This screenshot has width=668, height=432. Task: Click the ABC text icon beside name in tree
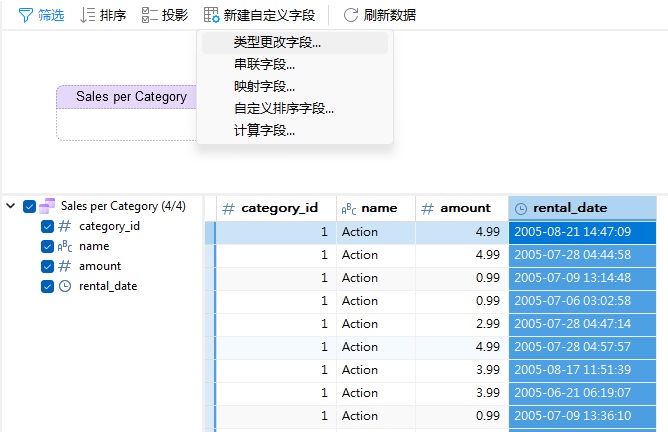[x=64, y=246]
